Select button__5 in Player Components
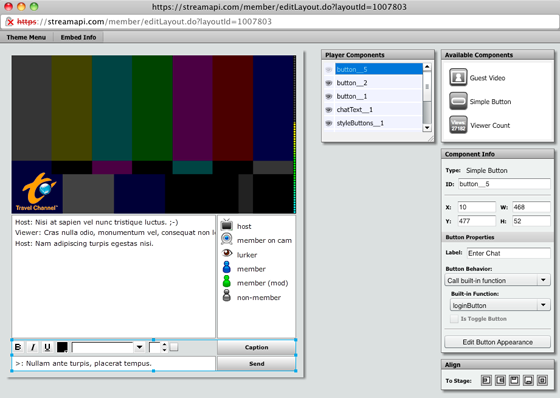Image resolution: width=560 pixels, height=398 pixels. click(379, 69)
